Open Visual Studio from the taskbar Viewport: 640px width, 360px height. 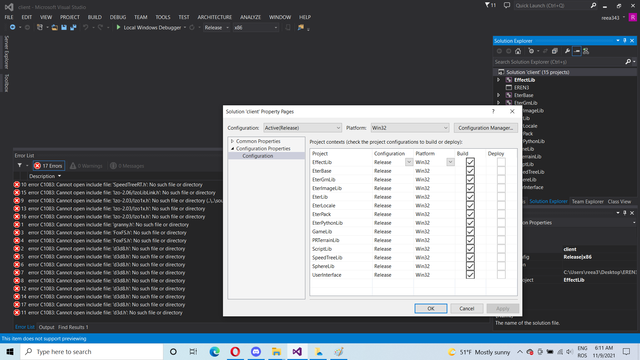pyautogui.click(x=297, y=351)
